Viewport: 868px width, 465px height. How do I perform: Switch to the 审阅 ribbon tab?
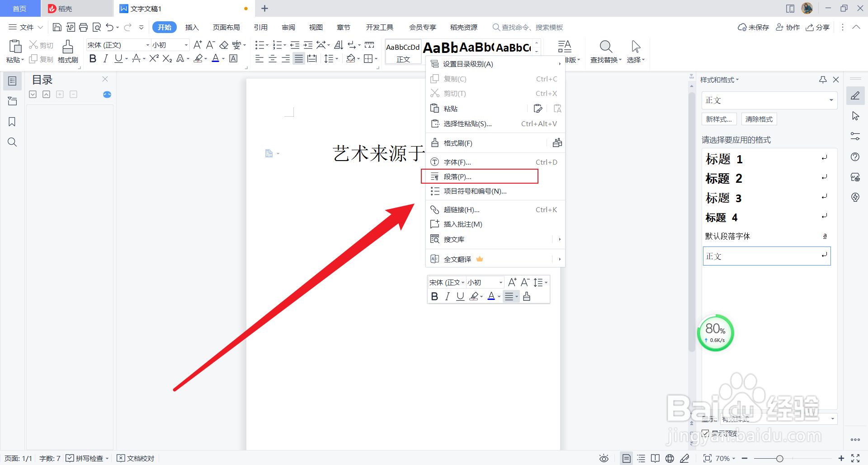coord(288,27)
